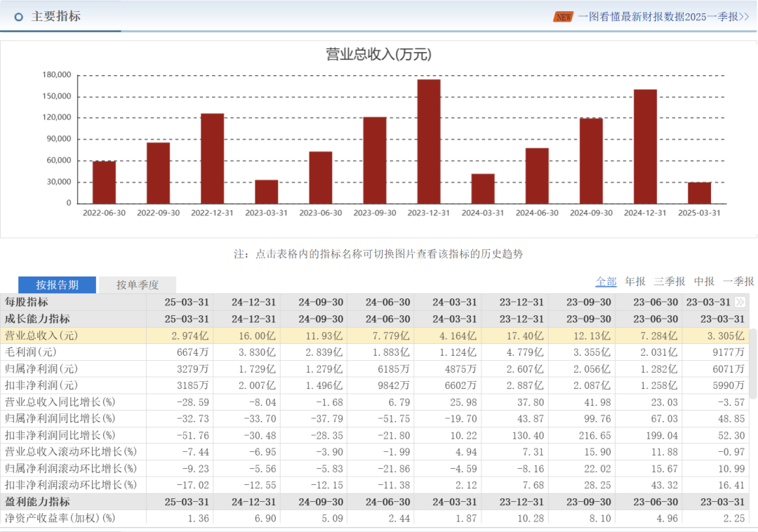
Task: Click the vertical scrollbar beside the table
Action: pos(753,365)
